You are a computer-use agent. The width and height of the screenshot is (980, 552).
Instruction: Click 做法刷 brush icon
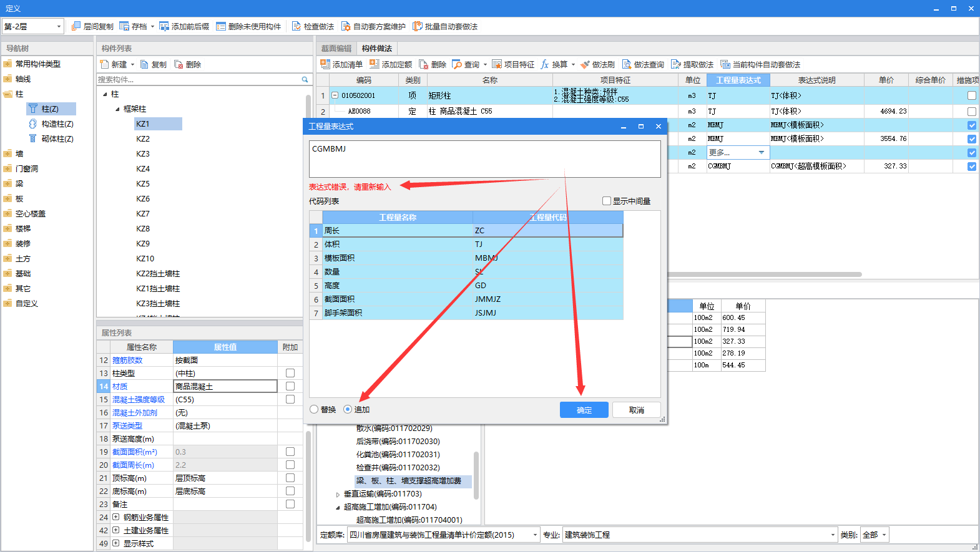(585, 64)
